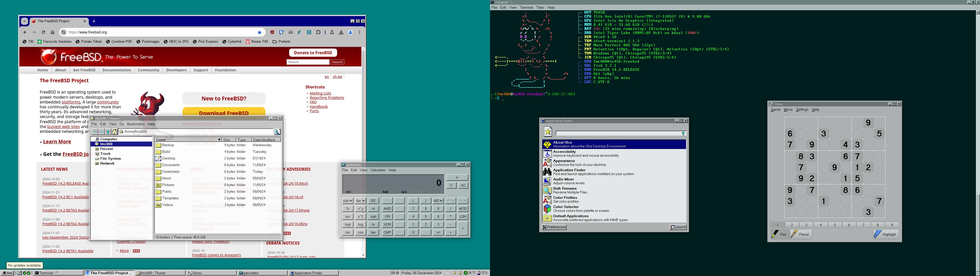Click the Thunar home folder toolbar icon

[x=115, y=132]
